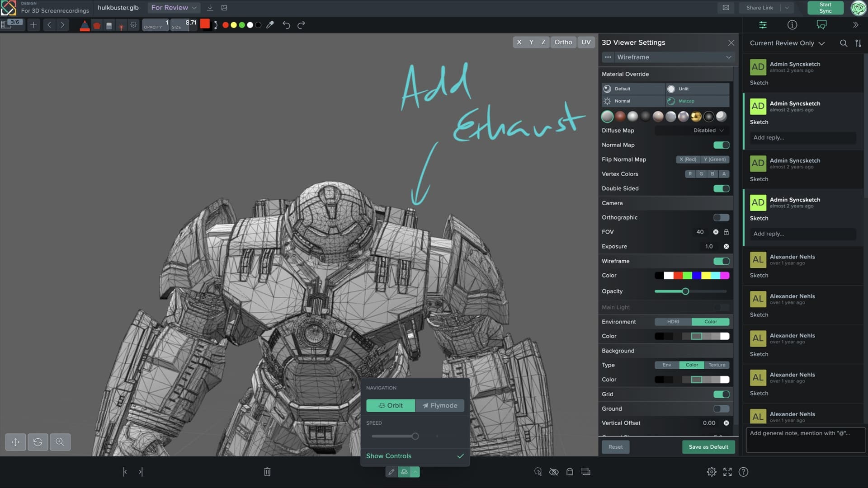Enable the Orthographic camera toggle

(721, 217)
